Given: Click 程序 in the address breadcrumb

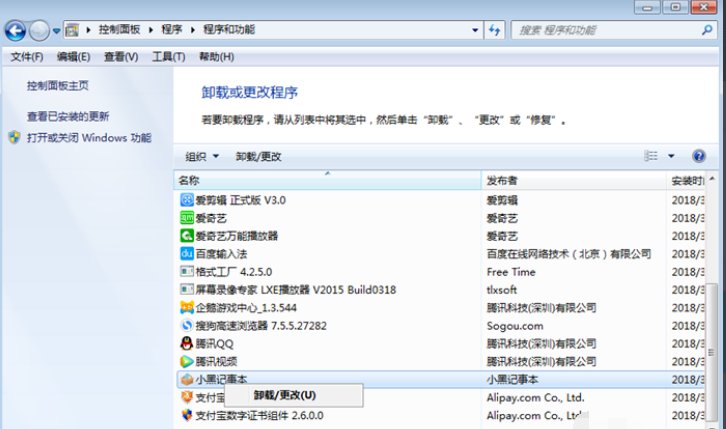Looking at the screenshot, I should [171, 30].
